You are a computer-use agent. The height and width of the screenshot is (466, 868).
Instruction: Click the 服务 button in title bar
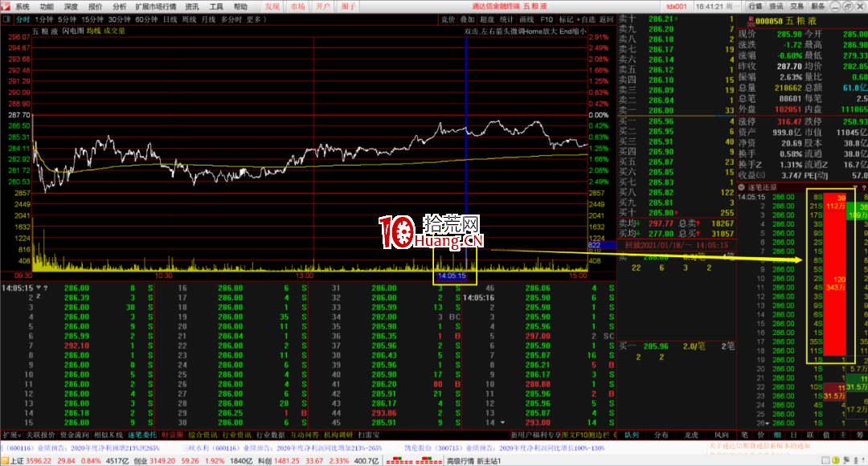click(817, 6)
